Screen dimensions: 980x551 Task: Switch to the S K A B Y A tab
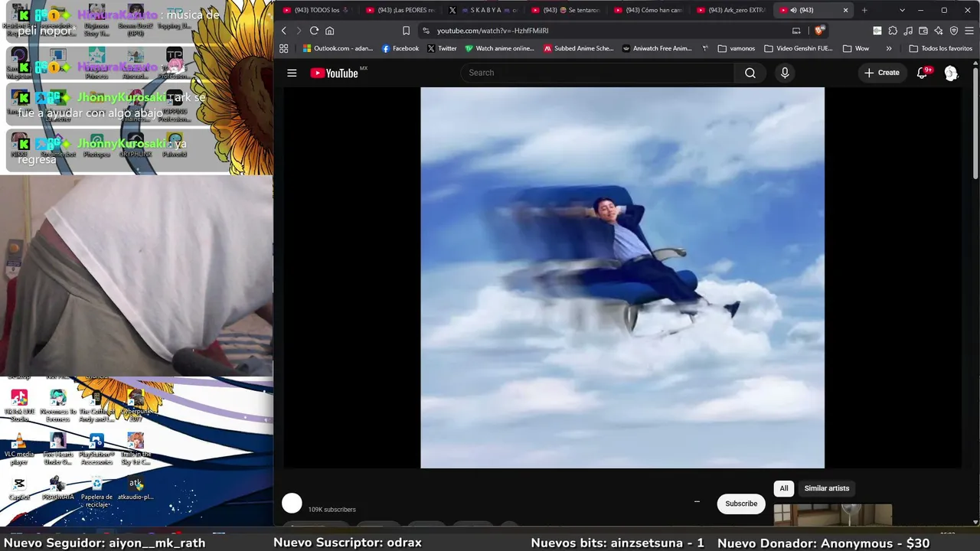tap(483, 10)
